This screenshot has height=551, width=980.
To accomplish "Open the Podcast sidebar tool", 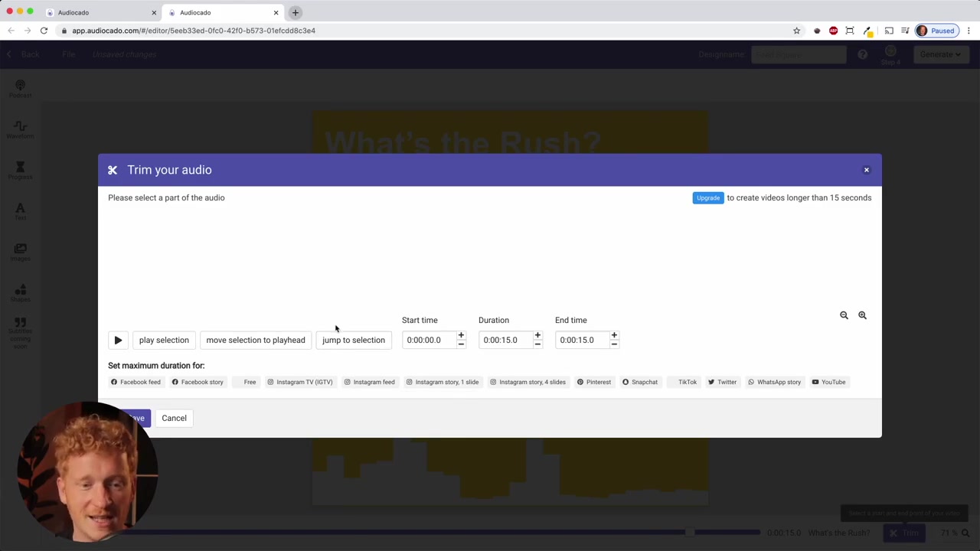I will [21, 89].
